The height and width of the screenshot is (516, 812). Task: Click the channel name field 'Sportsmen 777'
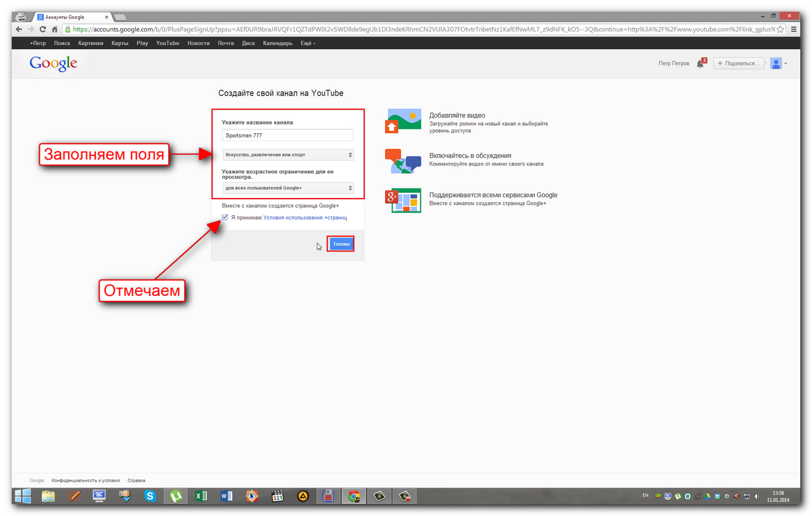click(288, 135)
